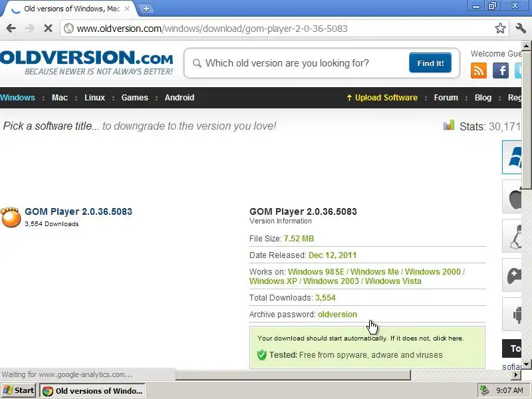
Task: Click Dec 12, 2011 release date
Action: point(332,255)
